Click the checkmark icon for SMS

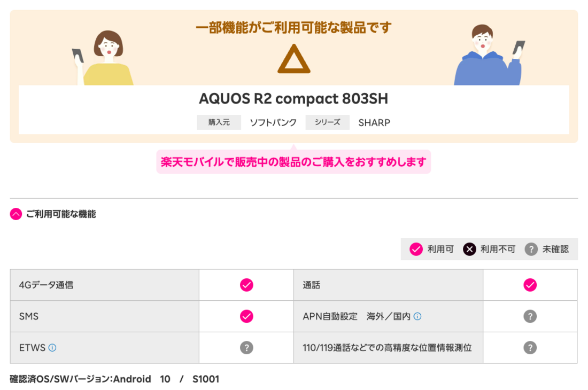click(x=246, y=316)
